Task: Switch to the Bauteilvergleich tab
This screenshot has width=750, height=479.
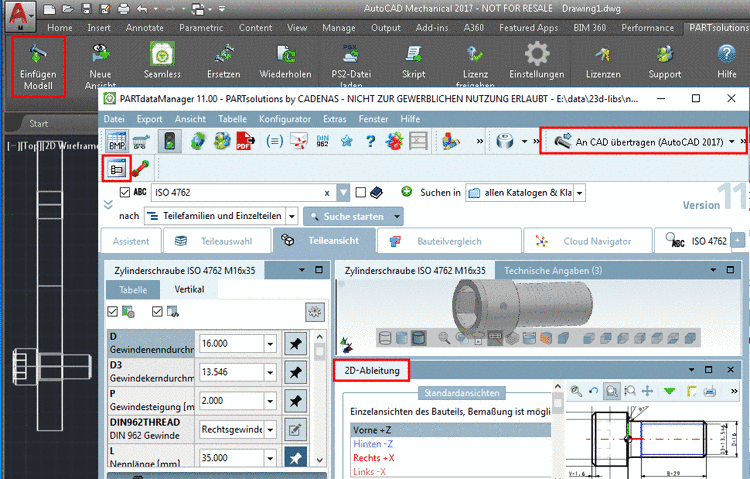Action: point(448,241)
